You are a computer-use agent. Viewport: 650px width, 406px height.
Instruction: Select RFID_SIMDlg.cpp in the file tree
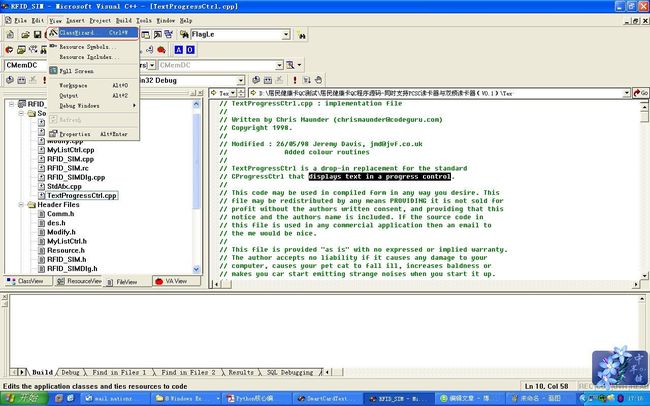76,177
